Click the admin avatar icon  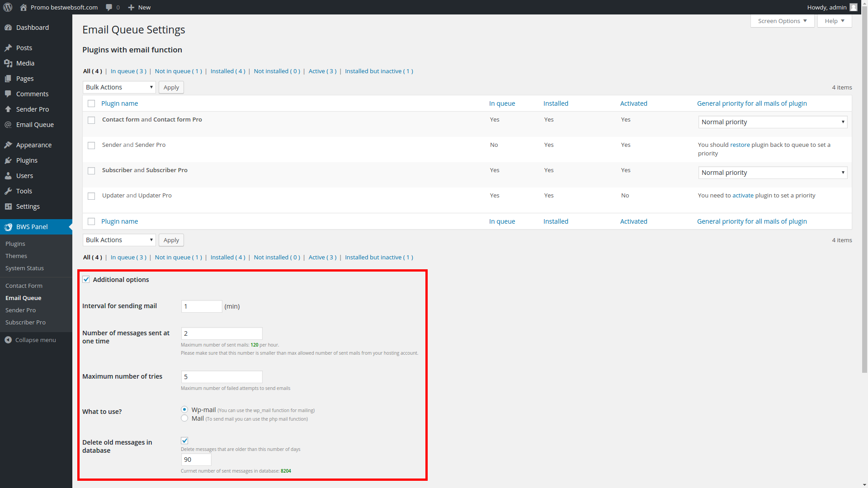pos(854,7)
